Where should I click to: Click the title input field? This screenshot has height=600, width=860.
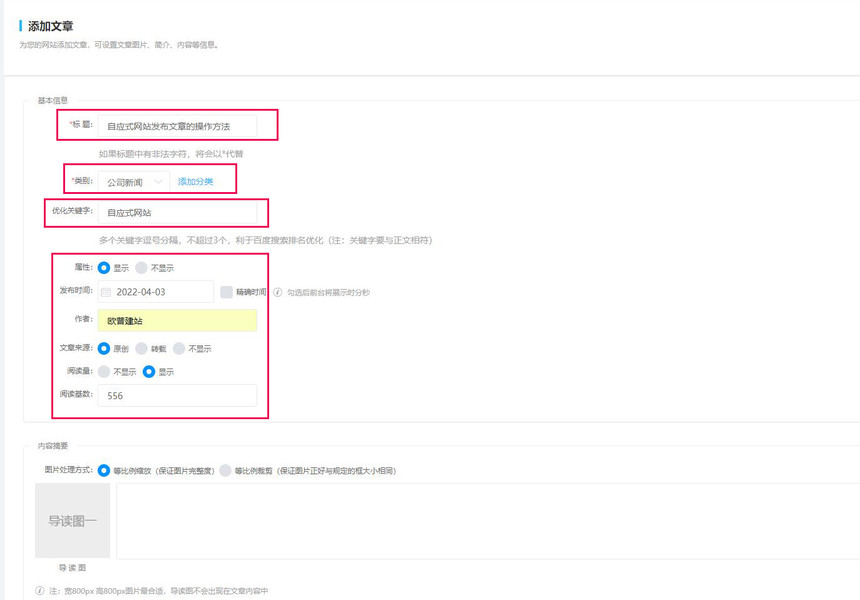click(177, 126)
